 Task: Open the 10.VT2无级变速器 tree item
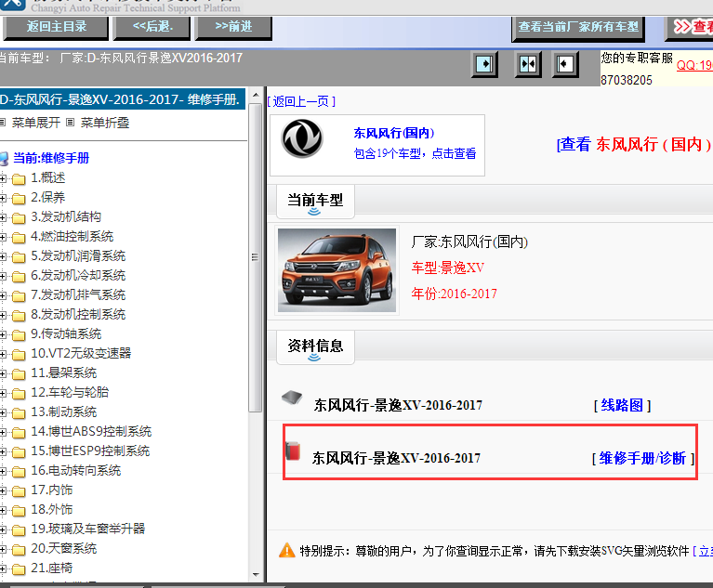[x=81, y=353]
